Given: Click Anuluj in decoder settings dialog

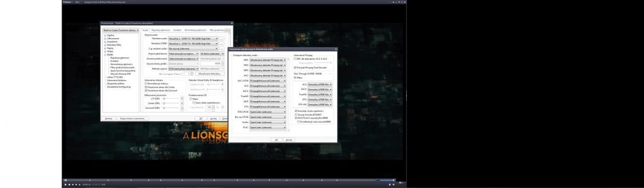Looking at the screenshot, I should [x=289, y=139].
